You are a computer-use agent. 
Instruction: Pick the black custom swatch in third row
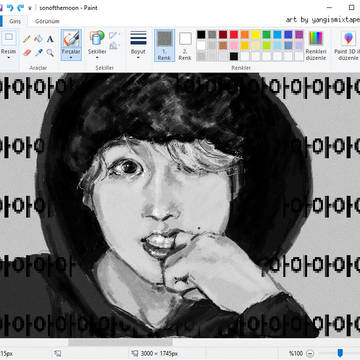pos(234,56)
